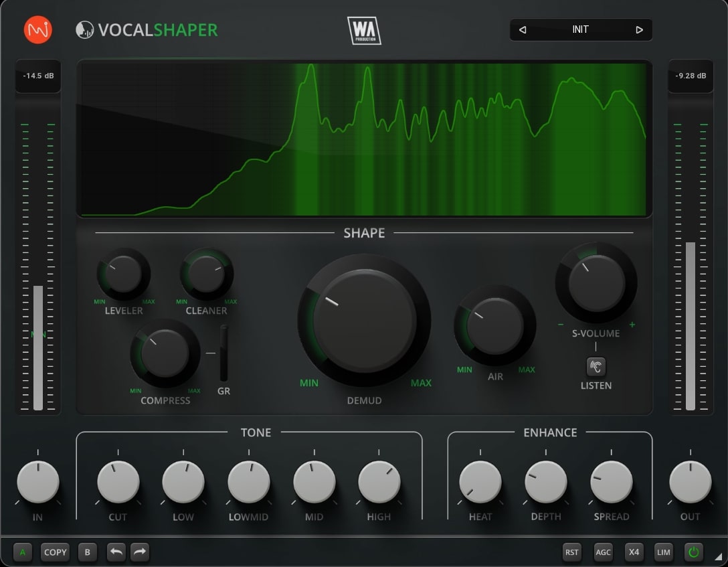Enable AGC auto gain compensation
Screen dimensions: 728x567
coord(602,552)
